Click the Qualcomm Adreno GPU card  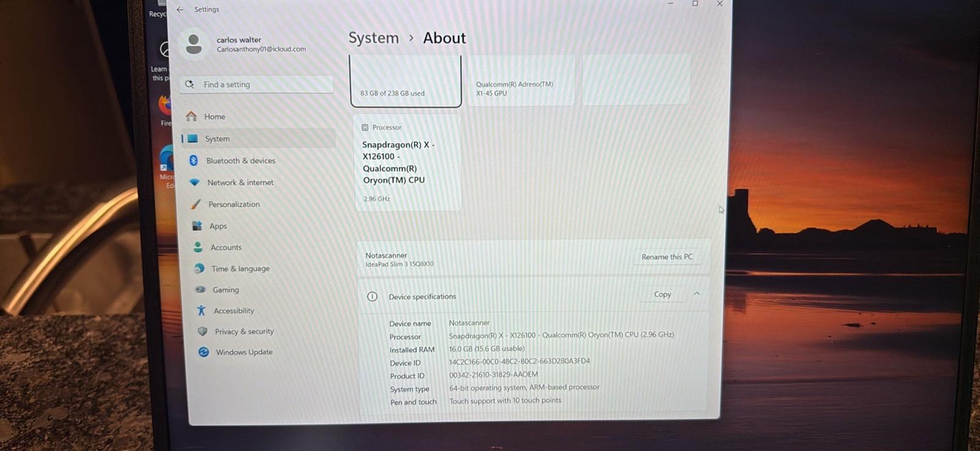point(521,80)
